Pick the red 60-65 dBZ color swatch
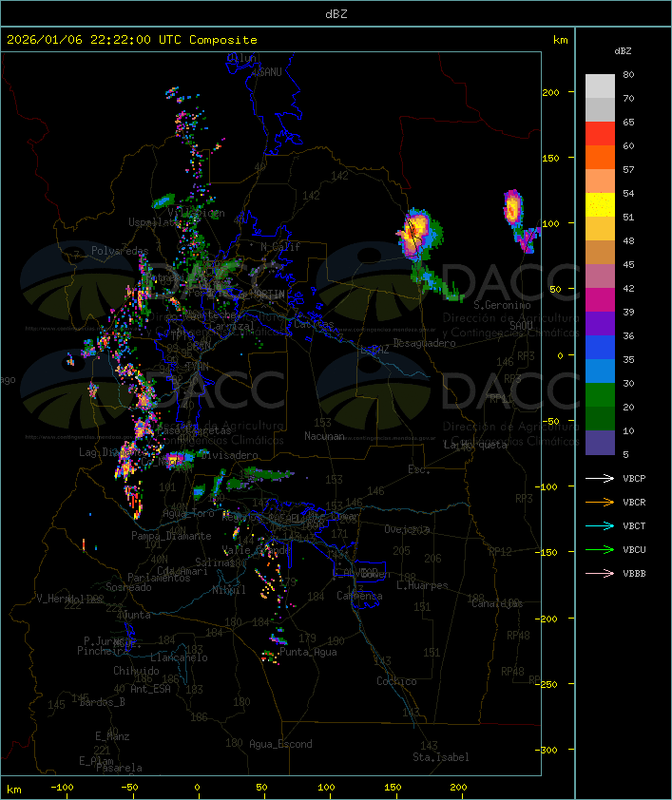 pyautogui.click(x=600, y=134)
